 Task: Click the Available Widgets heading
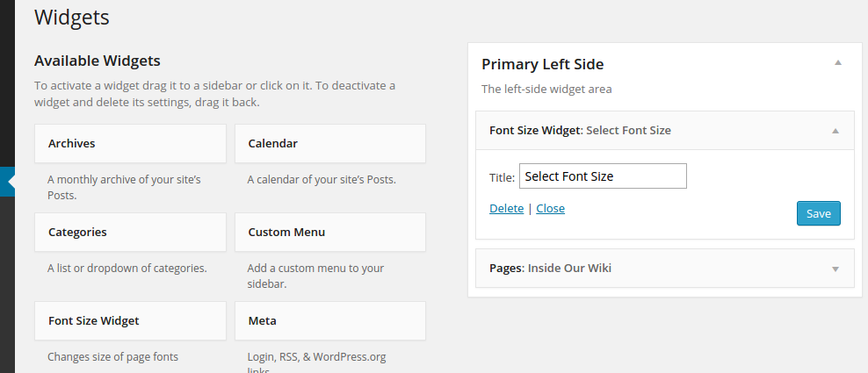point(97,61)
